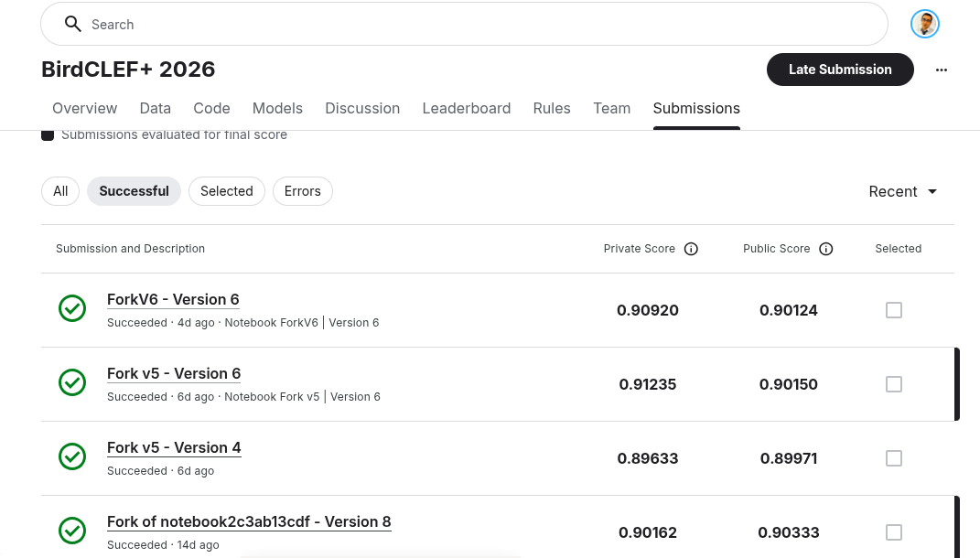The height and width of the screenshot is (558, 980).
Task: Open the Discussion tab
Action: point(362,108)
